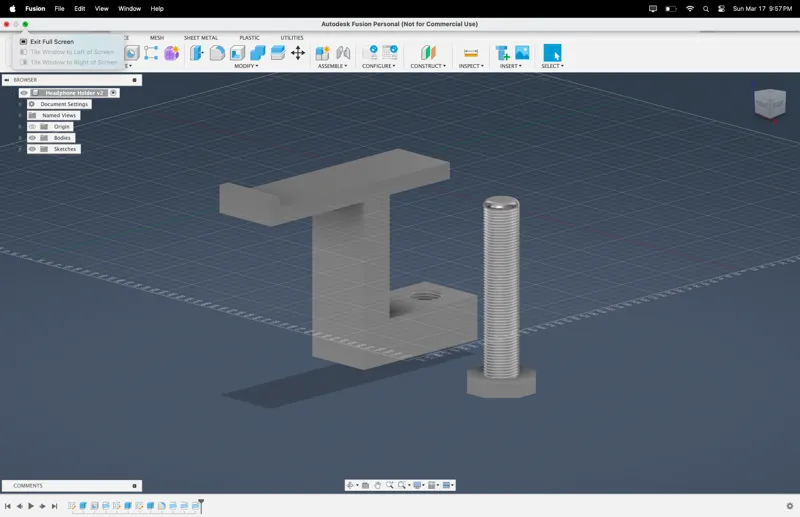
Task: Select the Orbit navigation tool
Action: point(350,485)
